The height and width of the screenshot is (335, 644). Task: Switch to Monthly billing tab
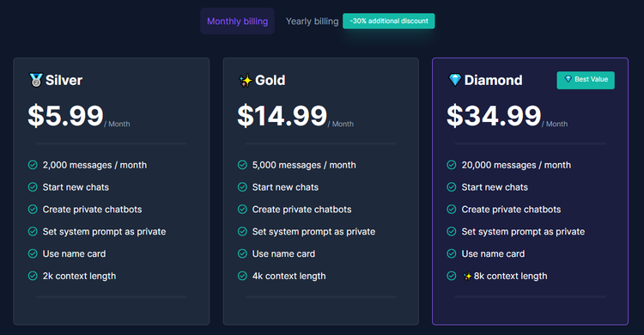point(237,21)
